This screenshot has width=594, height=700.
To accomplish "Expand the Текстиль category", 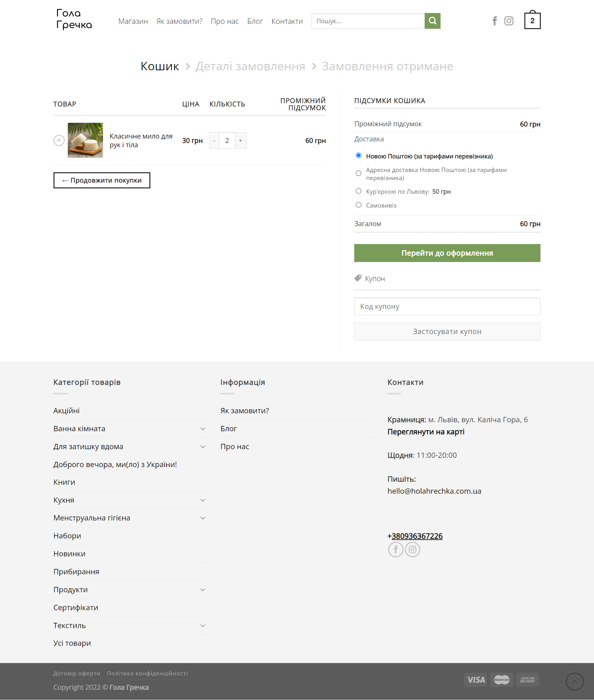I will point(203,625).
